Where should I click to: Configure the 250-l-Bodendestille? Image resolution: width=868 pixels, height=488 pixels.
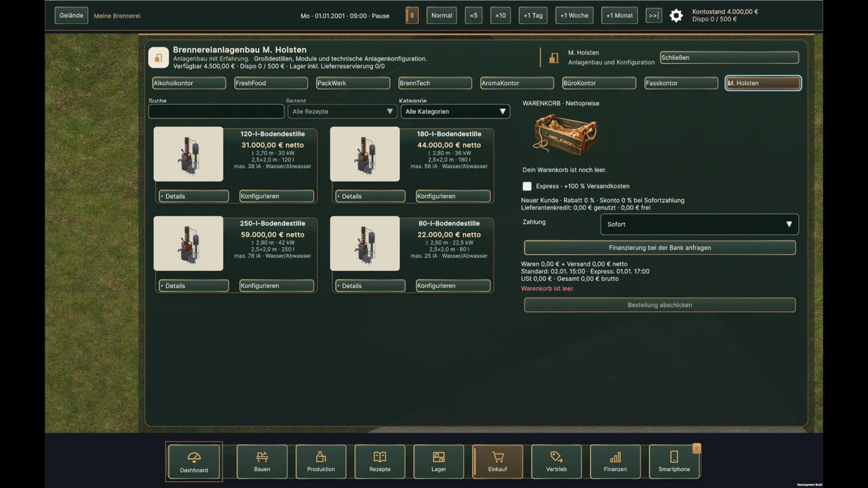pos(277,285)
